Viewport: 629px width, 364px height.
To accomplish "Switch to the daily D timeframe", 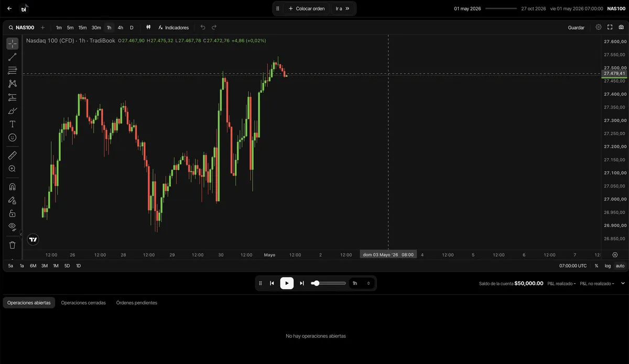I will pyautogui.click(x=132, y=27).
